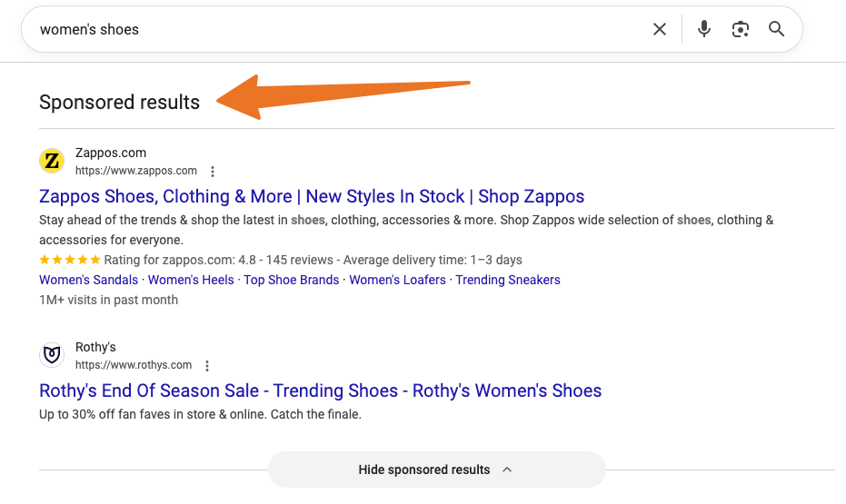
Task: Open the Women's Heels sitelink
Action: (191, 280)
